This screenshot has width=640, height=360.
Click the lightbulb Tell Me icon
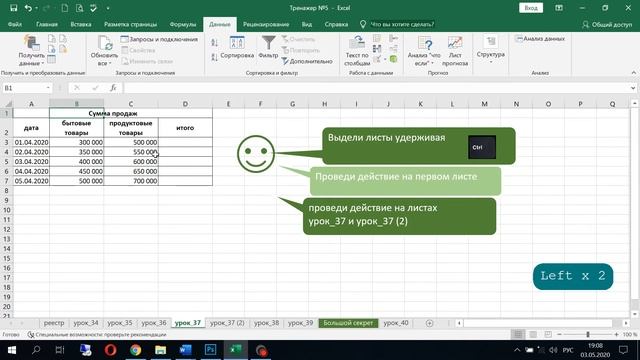(362, 24)
